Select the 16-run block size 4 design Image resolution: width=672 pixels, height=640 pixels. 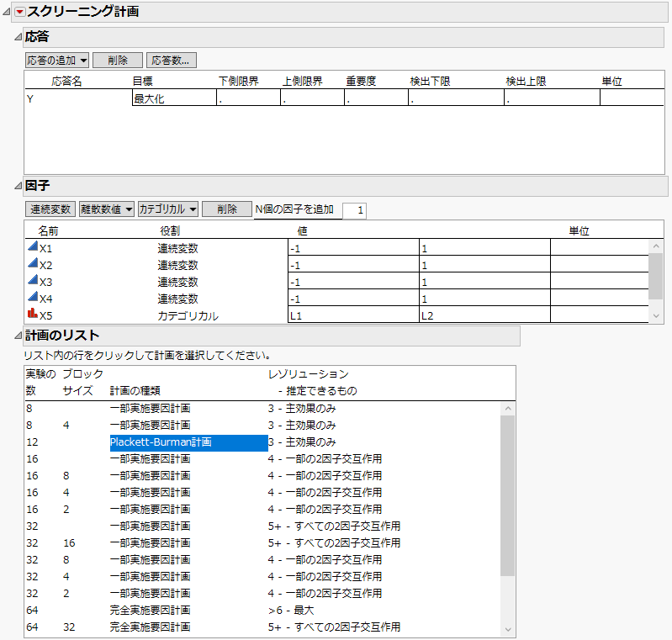click(x=262, y=492)
